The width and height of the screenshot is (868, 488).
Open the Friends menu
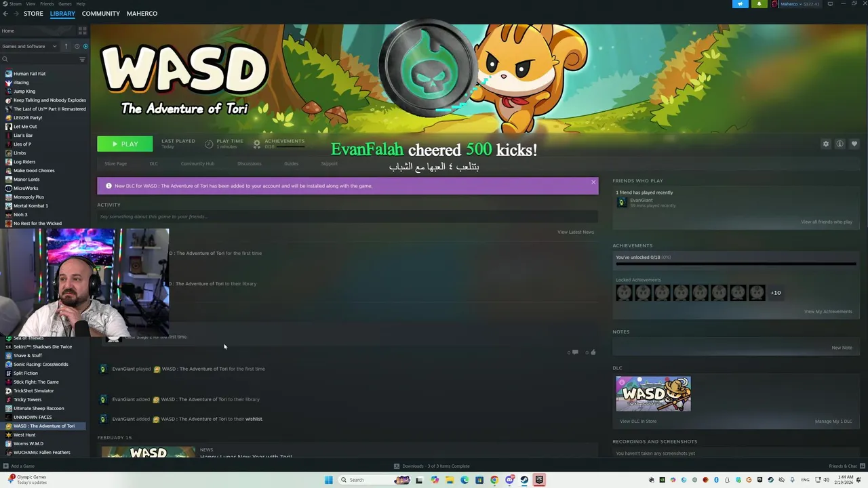click(47, 4)
